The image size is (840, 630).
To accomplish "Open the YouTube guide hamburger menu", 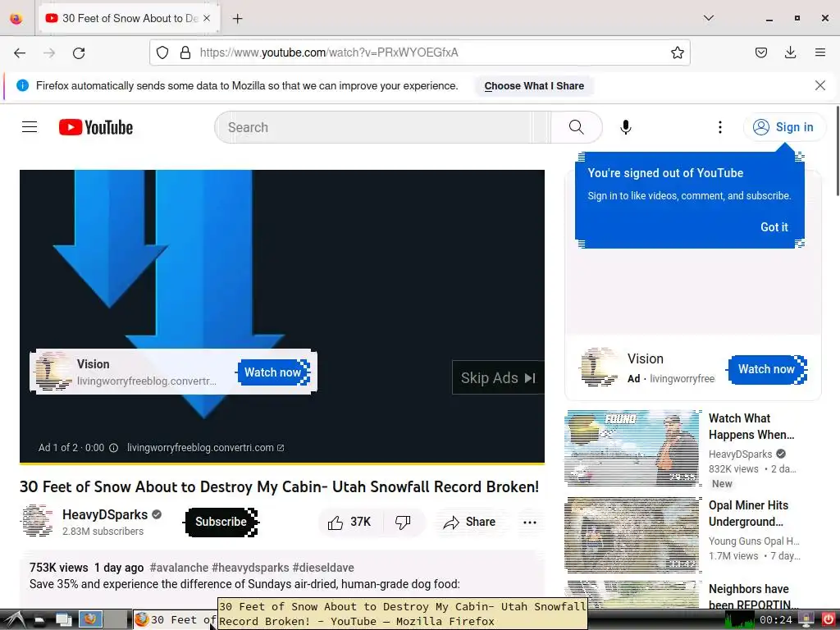I will [30, 127].
